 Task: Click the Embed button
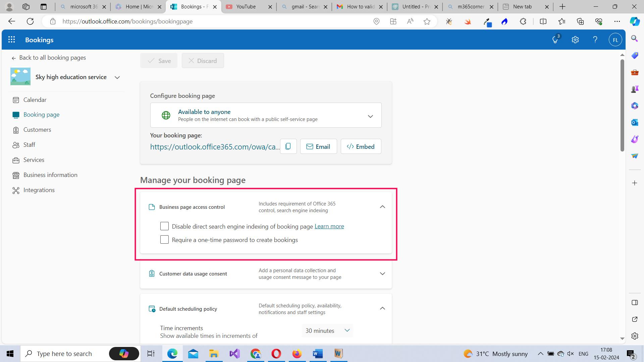click(361, 146)
